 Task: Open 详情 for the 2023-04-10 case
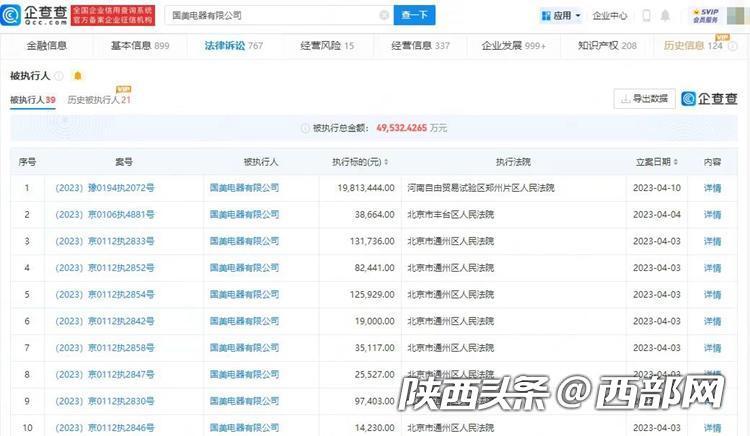tap(712, 188)
